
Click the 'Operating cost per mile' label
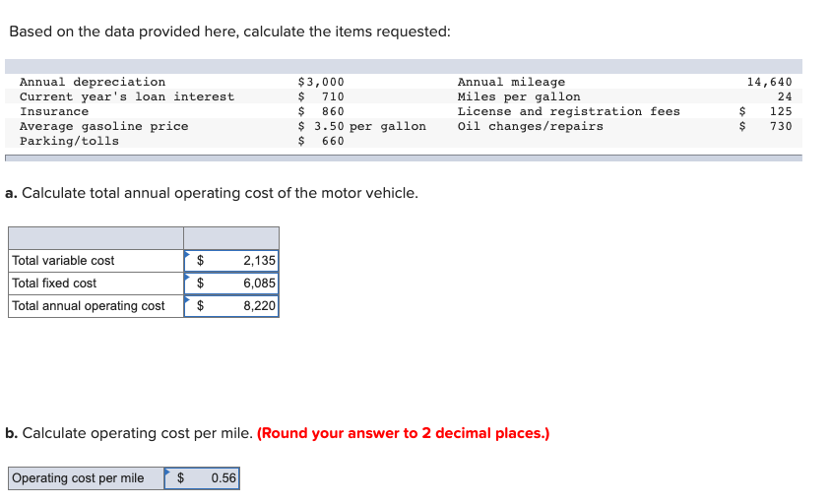[78, 478]
